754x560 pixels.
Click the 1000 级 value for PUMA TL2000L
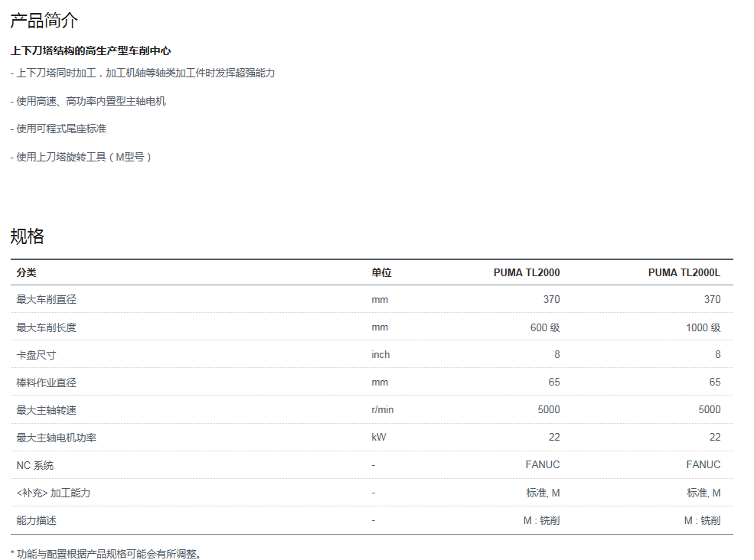(x=703, y=327)
